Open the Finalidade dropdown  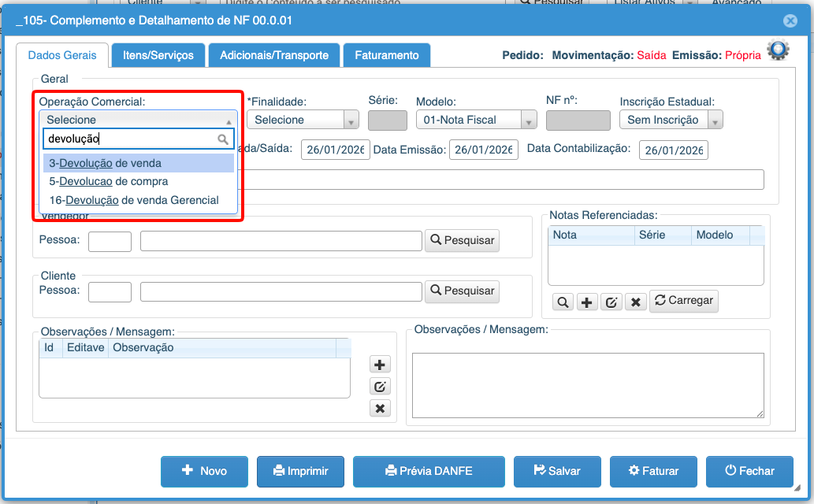point(303,120)
